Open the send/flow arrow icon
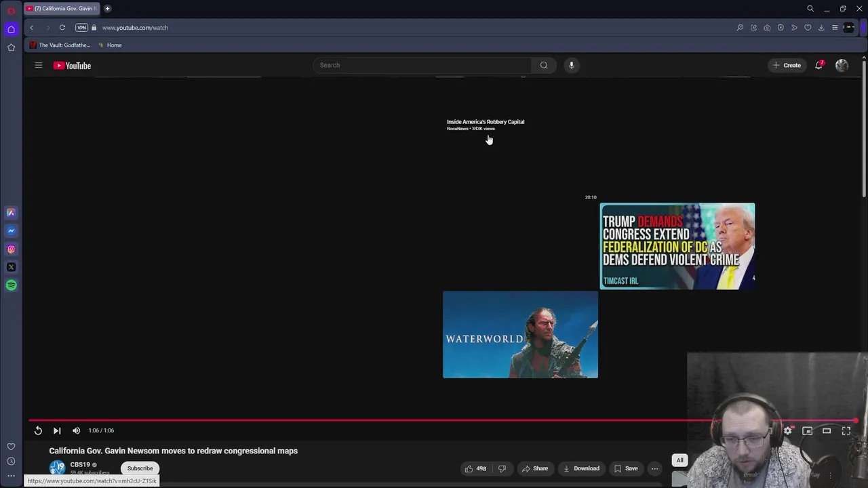Viewport: 868px width, 488px height. click(x=794, y=28)
